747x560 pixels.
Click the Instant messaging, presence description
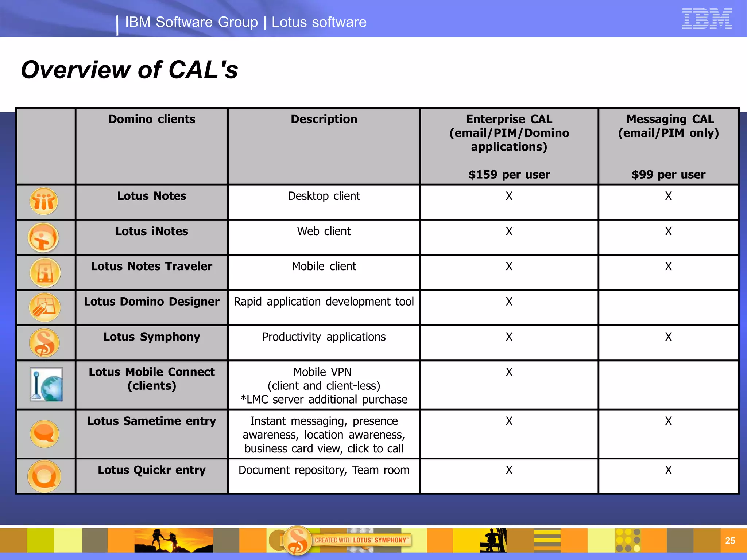[324, 435]
